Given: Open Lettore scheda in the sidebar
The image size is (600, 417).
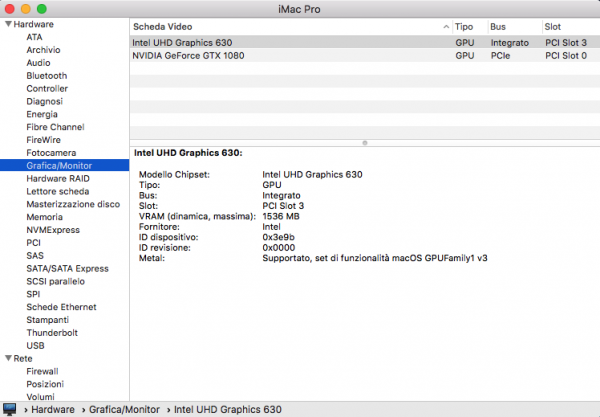Looking at the screenshot, I should (58, 191).
